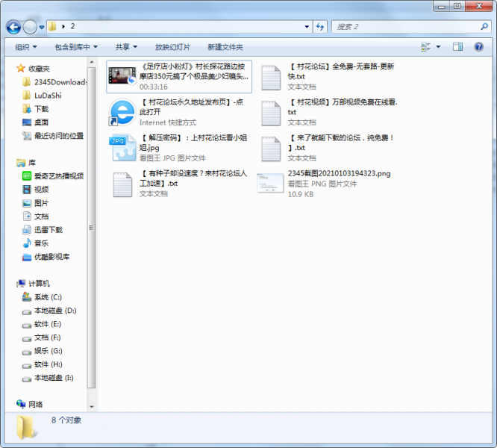Open the 共享 dropdown menu
The width and height of the screenshot is (497, 448).
coord(127,47)
